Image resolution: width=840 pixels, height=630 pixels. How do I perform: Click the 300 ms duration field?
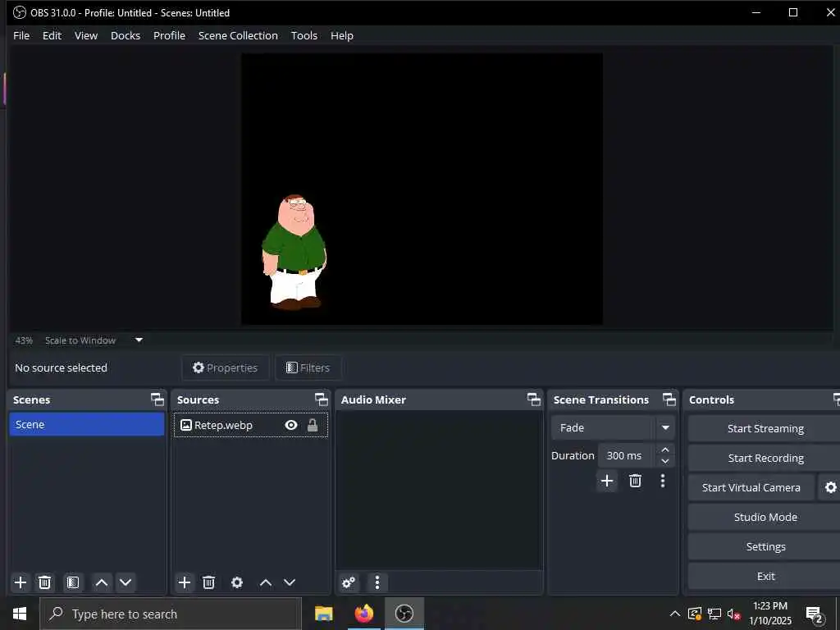coord(627,455)
